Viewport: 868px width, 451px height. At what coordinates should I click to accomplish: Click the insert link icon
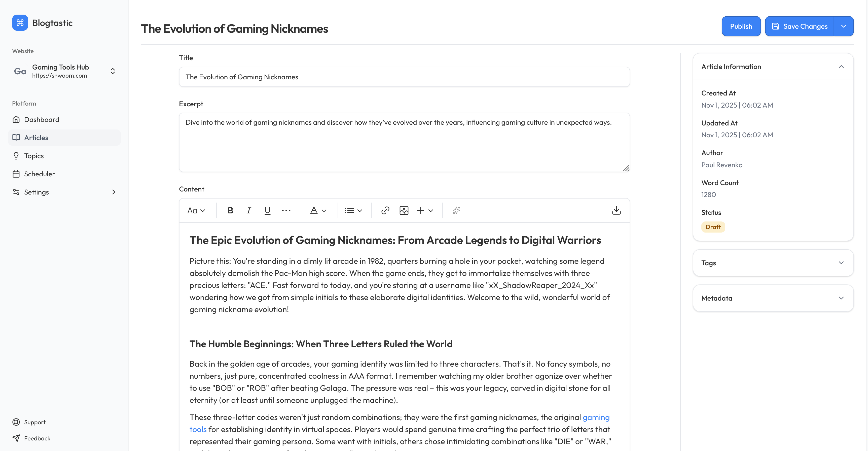pos(385,210)
